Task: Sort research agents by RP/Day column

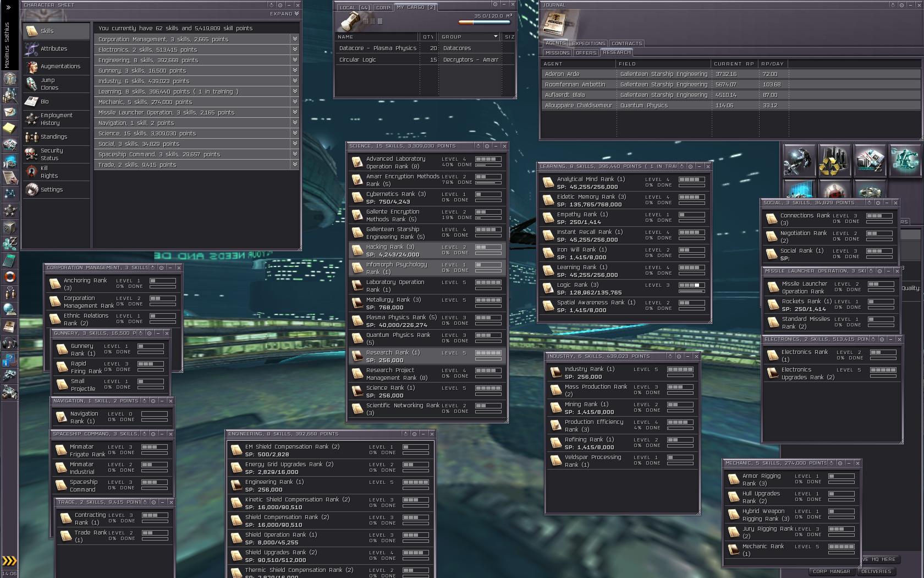Action: click(773, 64)
